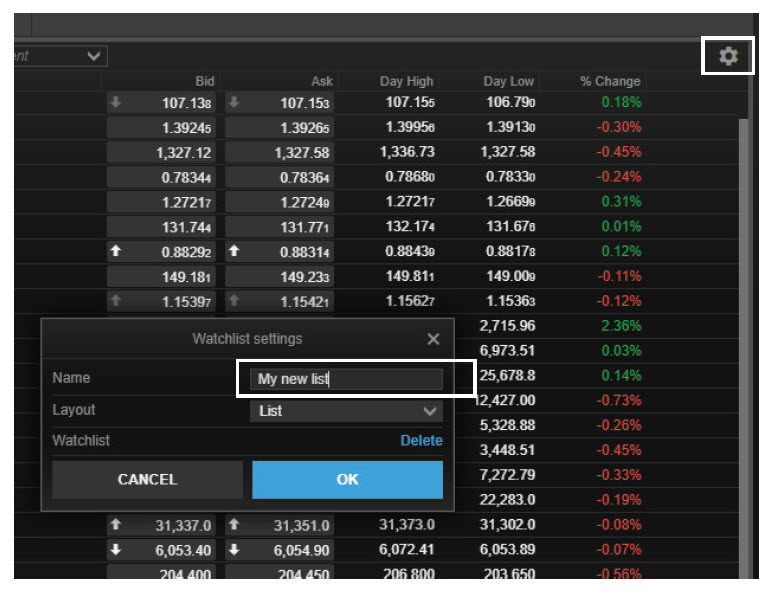Click the Day High column header

point(407,81)
